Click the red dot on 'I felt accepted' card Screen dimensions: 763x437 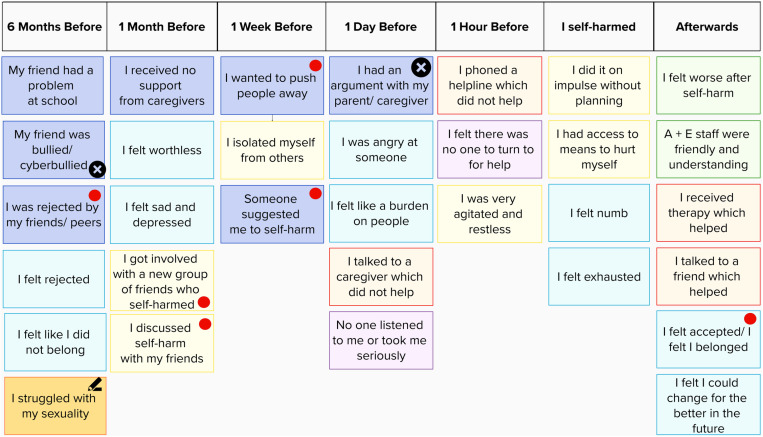click(x=750, y=319)
